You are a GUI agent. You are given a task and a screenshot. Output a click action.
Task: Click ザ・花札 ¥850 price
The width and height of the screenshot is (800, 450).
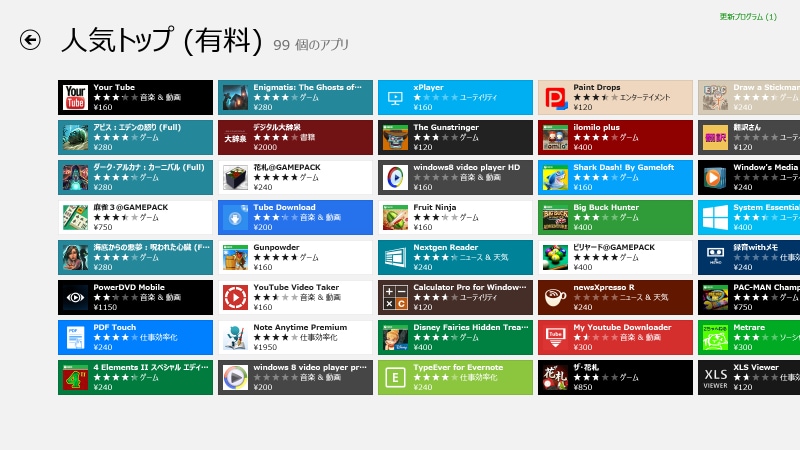(583, 387)
